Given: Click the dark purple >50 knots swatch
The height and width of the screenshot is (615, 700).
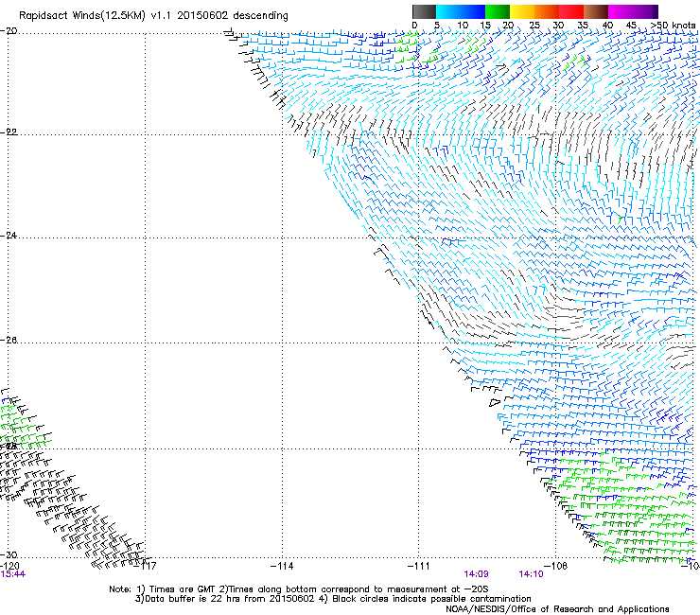Looking at the screenshot, I should (656, 11).
